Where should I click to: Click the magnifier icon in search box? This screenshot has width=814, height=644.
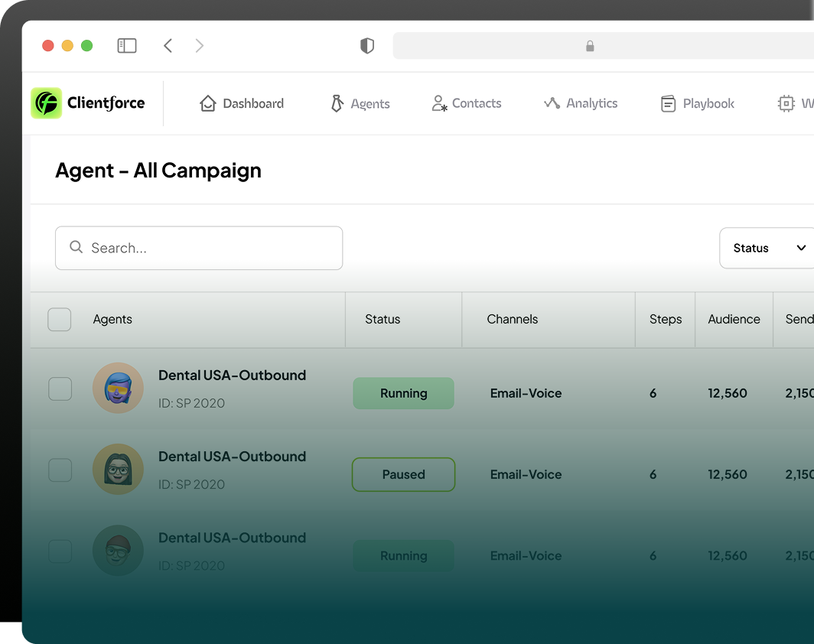pyautogui.click(x=76, y=247)
